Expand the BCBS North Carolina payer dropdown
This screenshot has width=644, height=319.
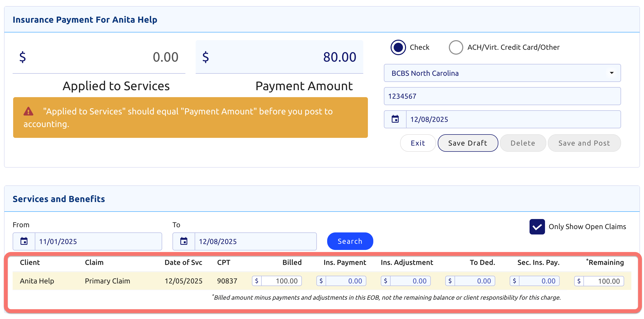(502, 73)
